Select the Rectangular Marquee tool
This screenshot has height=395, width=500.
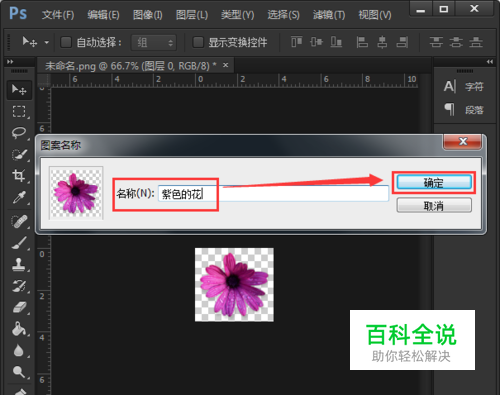19,111
